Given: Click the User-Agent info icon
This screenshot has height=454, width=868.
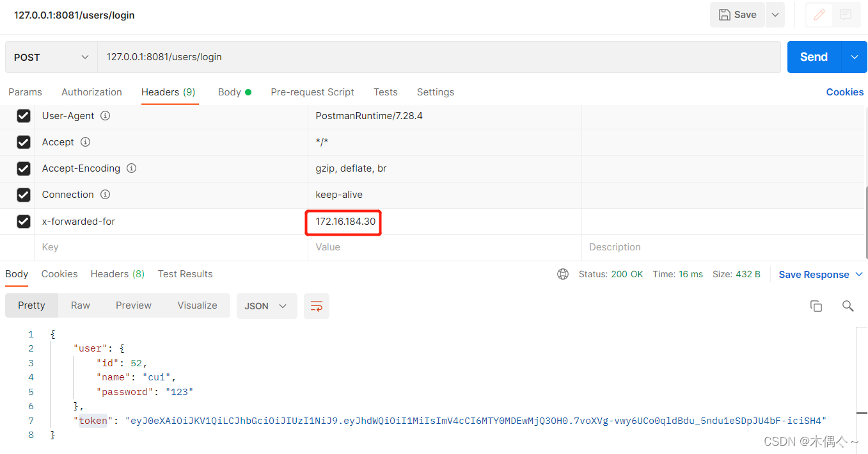Looking at the screenshot, I should pyautogui.click(x=106, y=116).
